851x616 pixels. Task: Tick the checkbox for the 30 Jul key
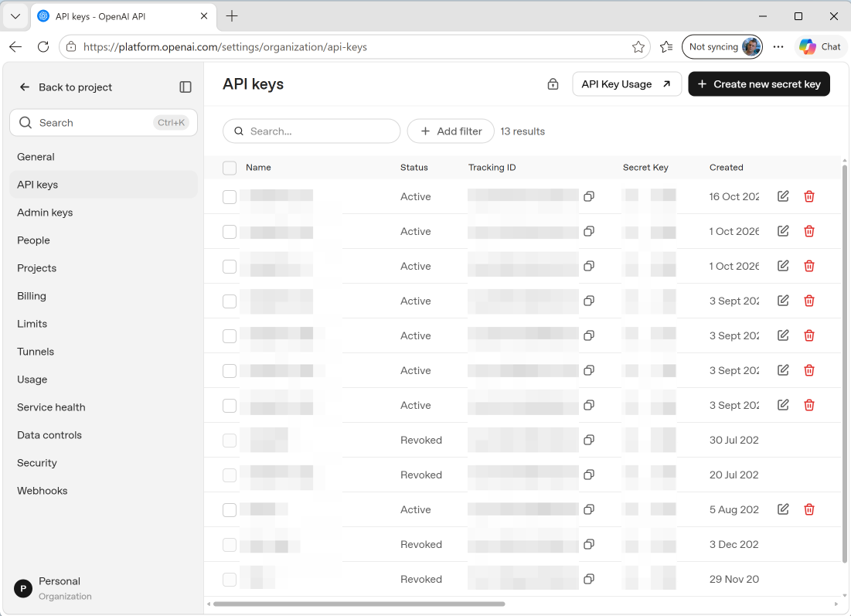(230, 440)
